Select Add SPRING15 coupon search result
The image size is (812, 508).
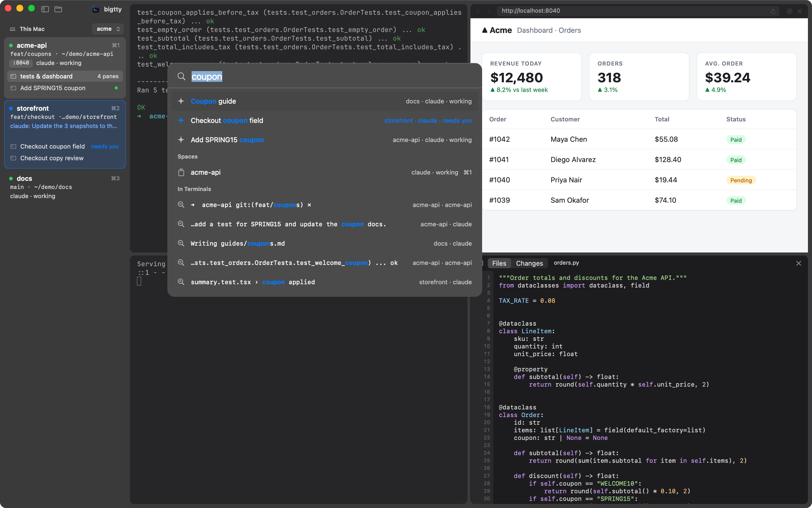coord(325,140)
